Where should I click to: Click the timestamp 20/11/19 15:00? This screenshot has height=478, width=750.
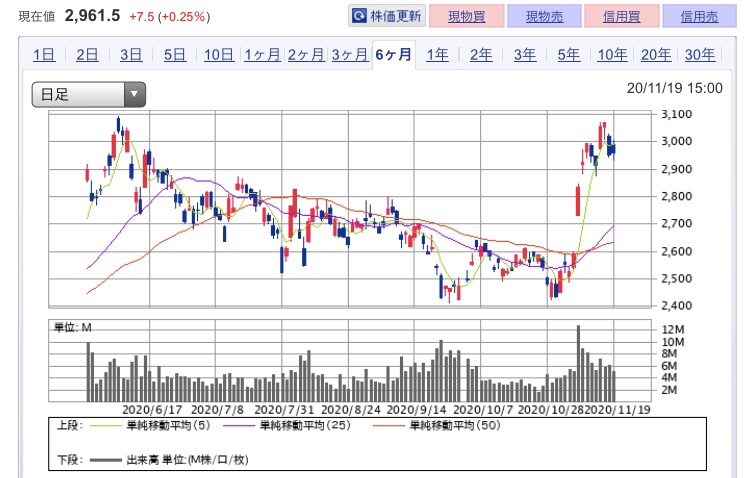[x=674, y=88]
